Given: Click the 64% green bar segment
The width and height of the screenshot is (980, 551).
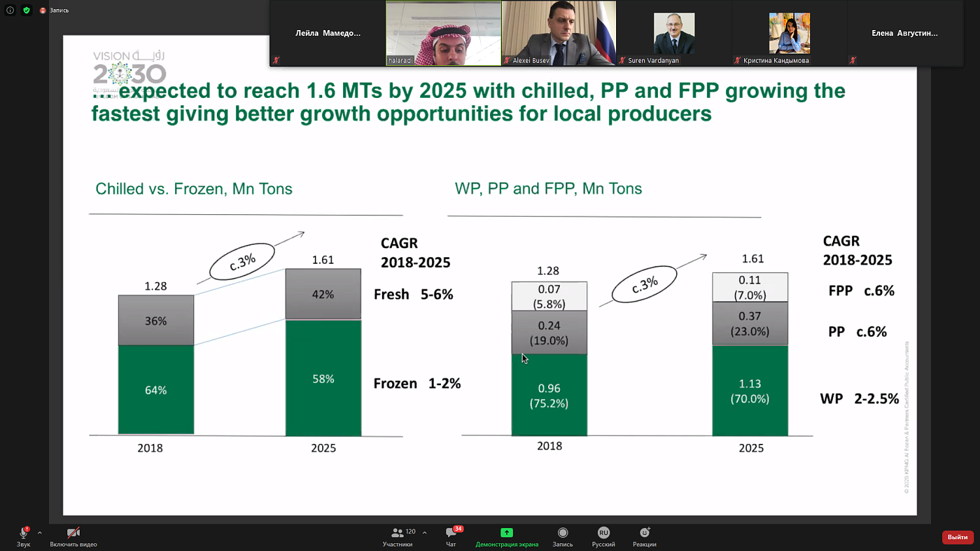Looking at the screenshot, I should point(156,390).
